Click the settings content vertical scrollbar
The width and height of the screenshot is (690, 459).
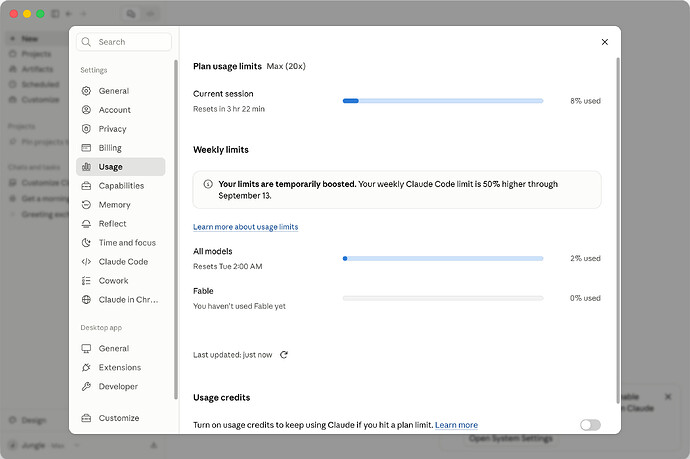click(618, 230)
